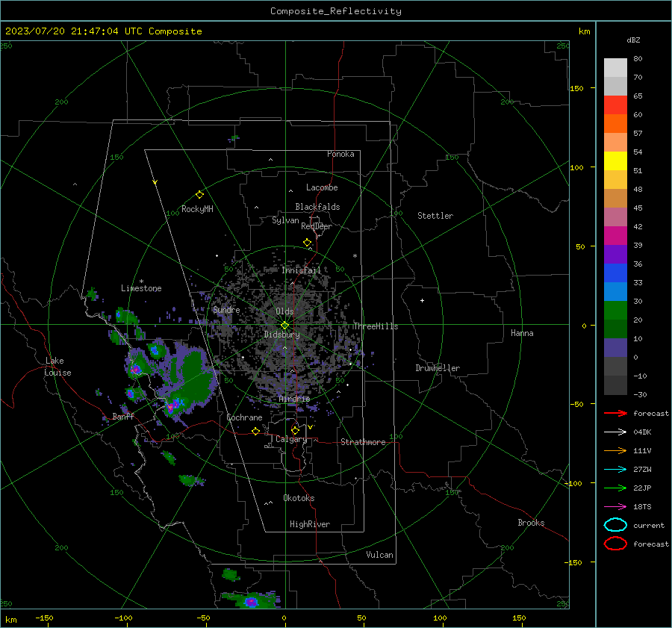The width and height of the screenshot is (672, 628).
Task: Click the Innisfail label
Action: [301, 270]
